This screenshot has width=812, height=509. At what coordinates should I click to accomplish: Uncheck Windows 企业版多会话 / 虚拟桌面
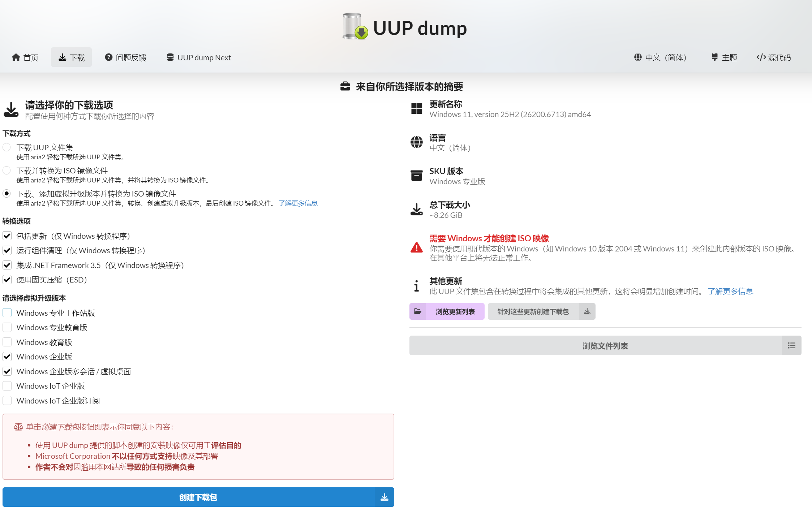[7, 371]
